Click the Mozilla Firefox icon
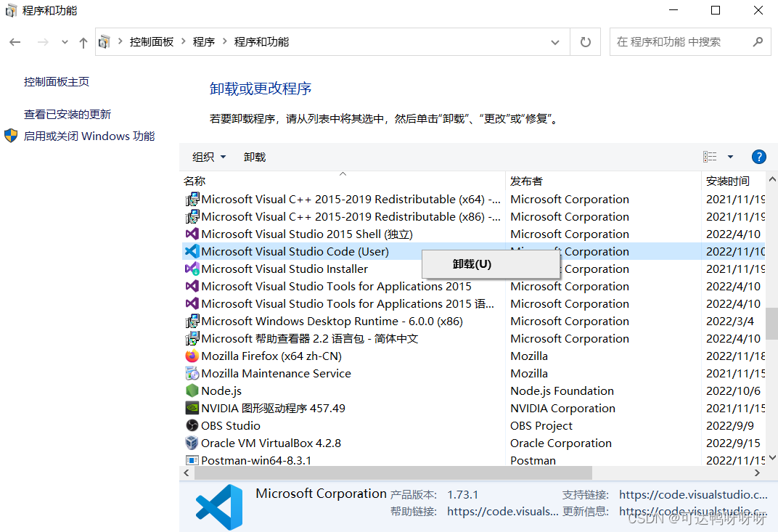Viewport: 778px width, 532px height. point(192,356)
